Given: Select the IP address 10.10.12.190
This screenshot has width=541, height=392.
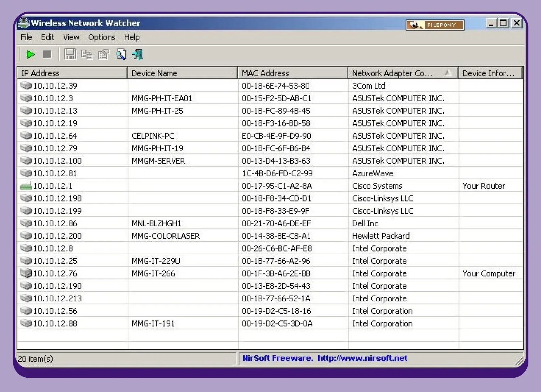Looking at the screenshot, I should click(x=58, y=286).
